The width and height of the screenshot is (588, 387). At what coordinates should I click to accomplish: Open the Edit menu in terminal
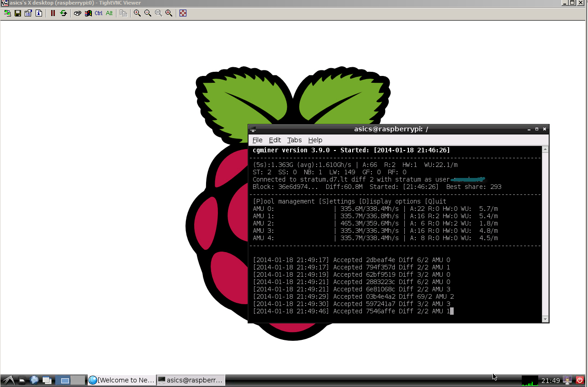275,140
